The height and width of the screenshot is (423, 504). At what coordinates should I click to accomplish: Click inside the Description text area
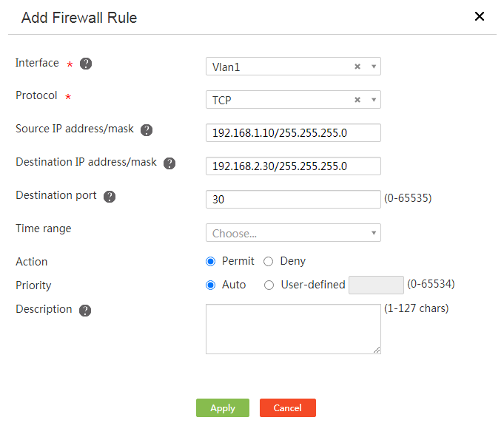click(293, 329)
